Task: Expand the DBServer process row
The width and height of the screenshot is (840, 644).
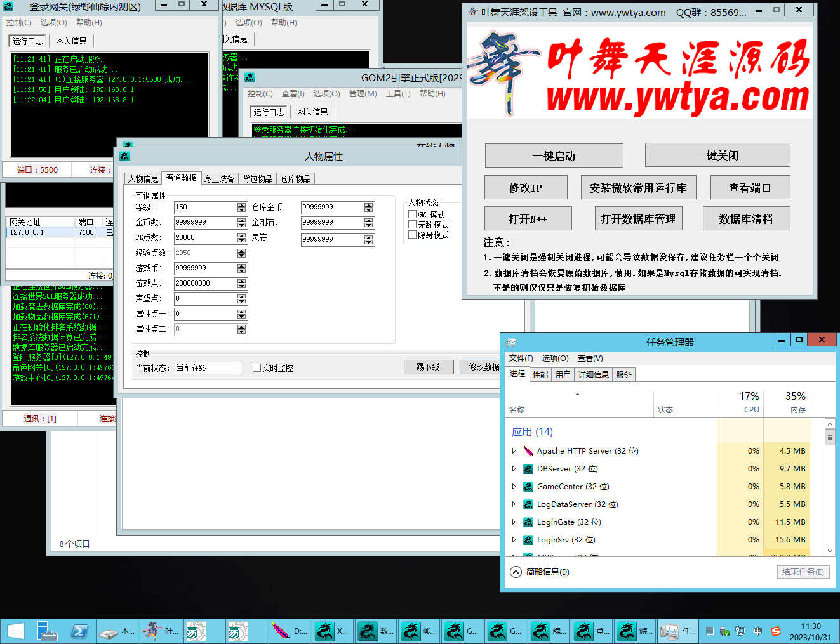Action: point(514,469)
